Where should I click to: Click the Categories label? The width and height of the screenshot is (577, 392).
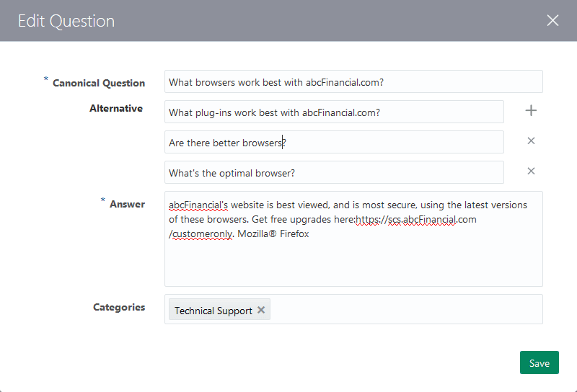[119, 307]
